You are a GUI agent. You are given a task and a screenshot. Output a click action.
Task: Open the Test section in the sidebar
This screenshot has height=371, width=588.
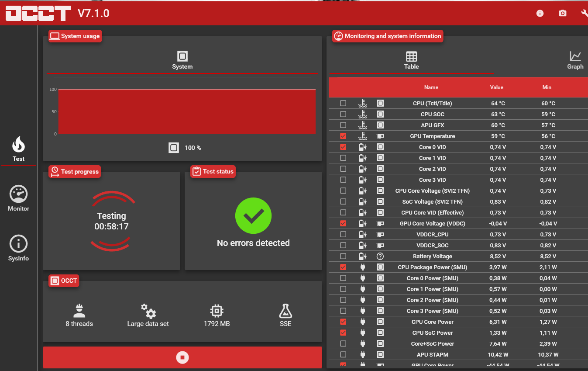(18, 149)
